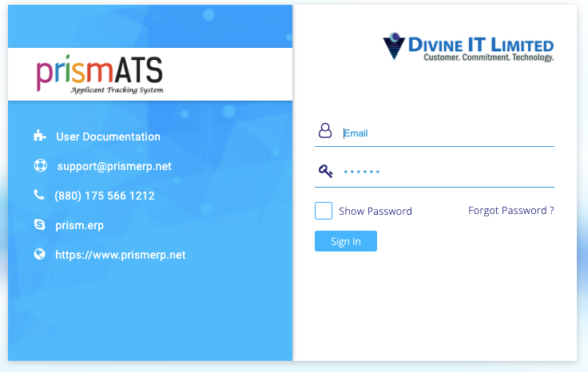Click the Customer. Commitment. Technology. tagline

point(489,57)
